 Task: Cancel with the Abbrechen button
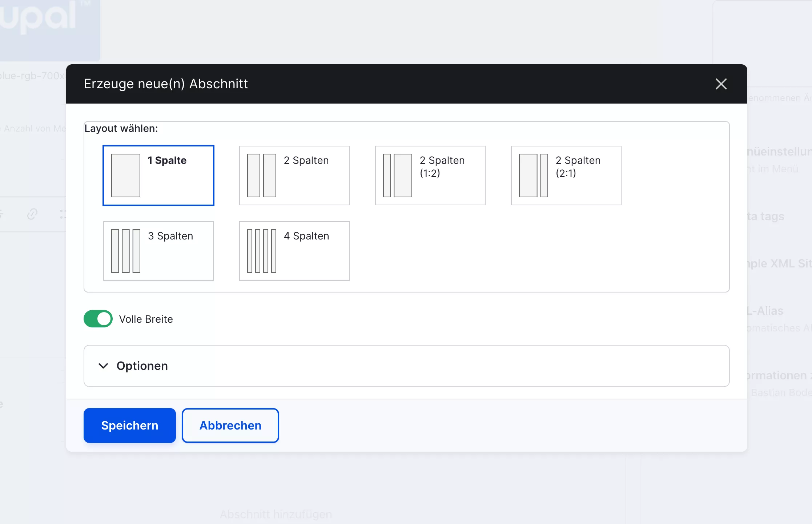(x=230, y=426)
